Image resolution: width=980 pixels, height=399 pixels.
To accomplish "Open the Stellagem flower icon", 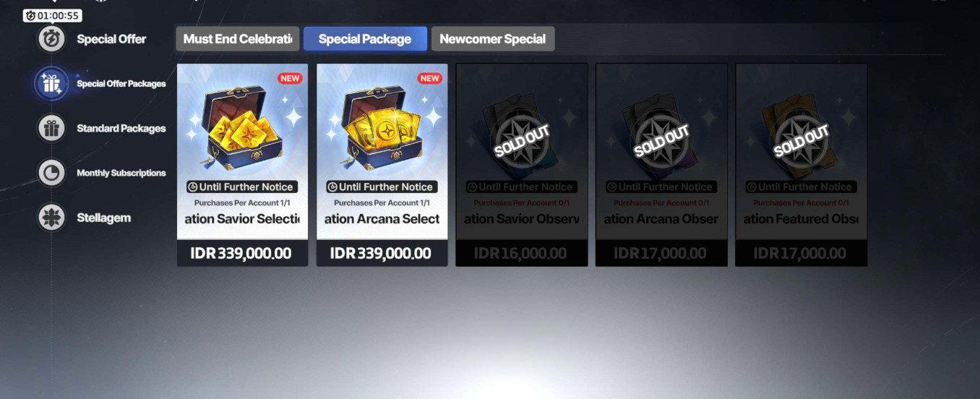I will click(x=51, y=218).
